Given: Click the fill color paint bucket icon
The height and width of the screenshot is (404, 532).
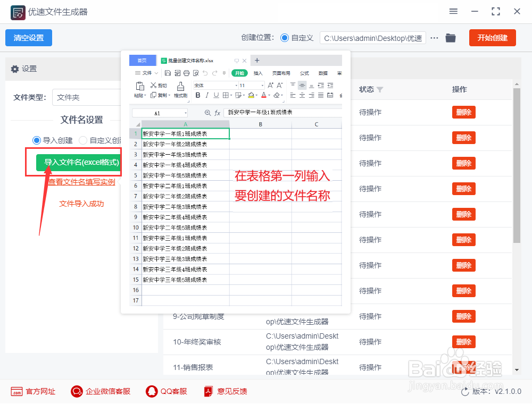Looking at the screenshot, I should (x=252, y=96).
